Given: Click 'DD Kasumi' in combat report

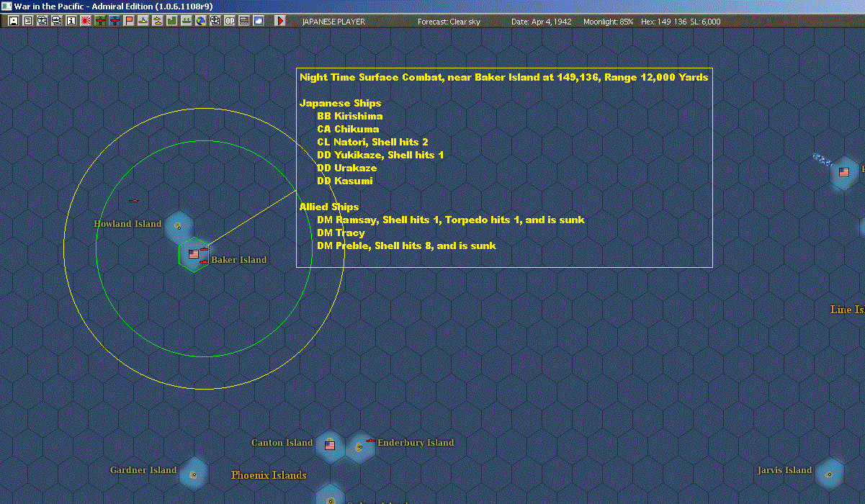Looking at the screenshot, I should [x=345, y=181].
